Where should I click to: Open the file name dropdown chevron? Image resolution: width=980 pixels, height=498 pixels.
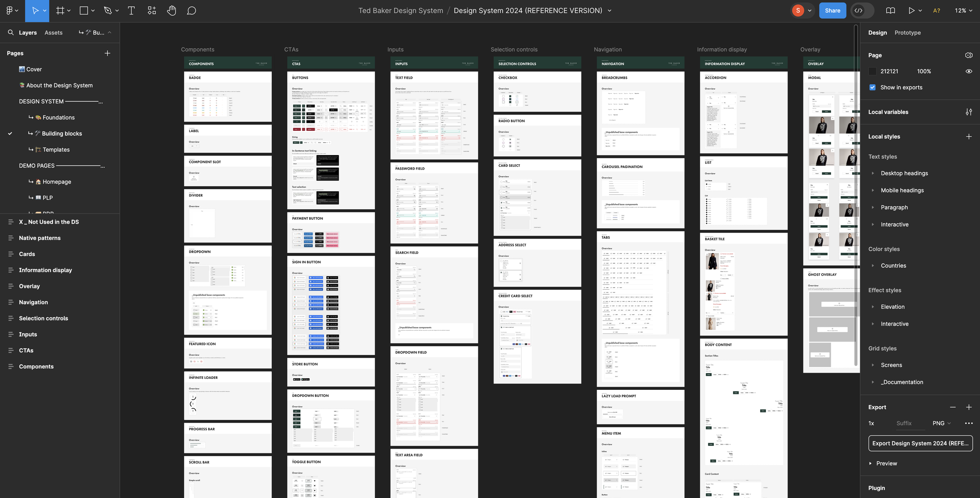pos(610,11)
